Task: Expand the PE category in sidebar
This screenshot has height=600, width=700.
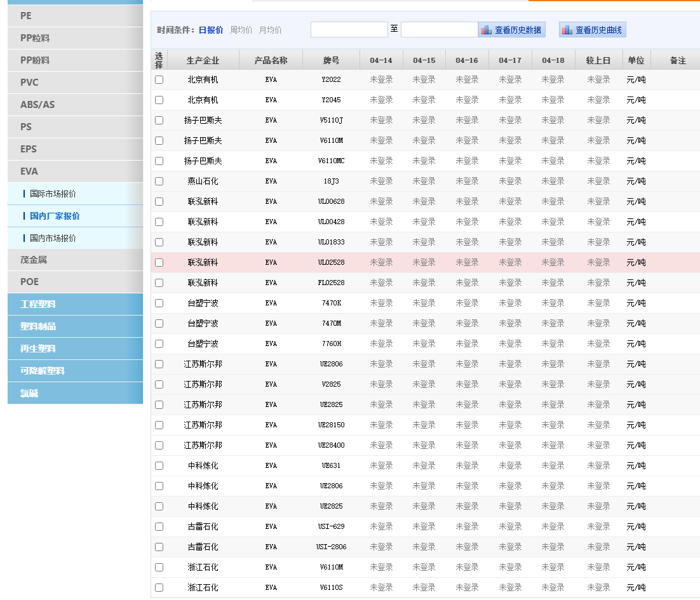Action: tap(75, 16)
